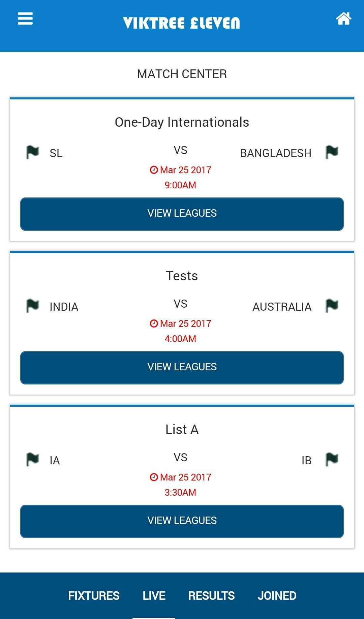Image resolution: width=364 pixels, height=619 pixels.
Task: Click the Tests match card heading
Action: pyautogui.click(x=182, y=276)
